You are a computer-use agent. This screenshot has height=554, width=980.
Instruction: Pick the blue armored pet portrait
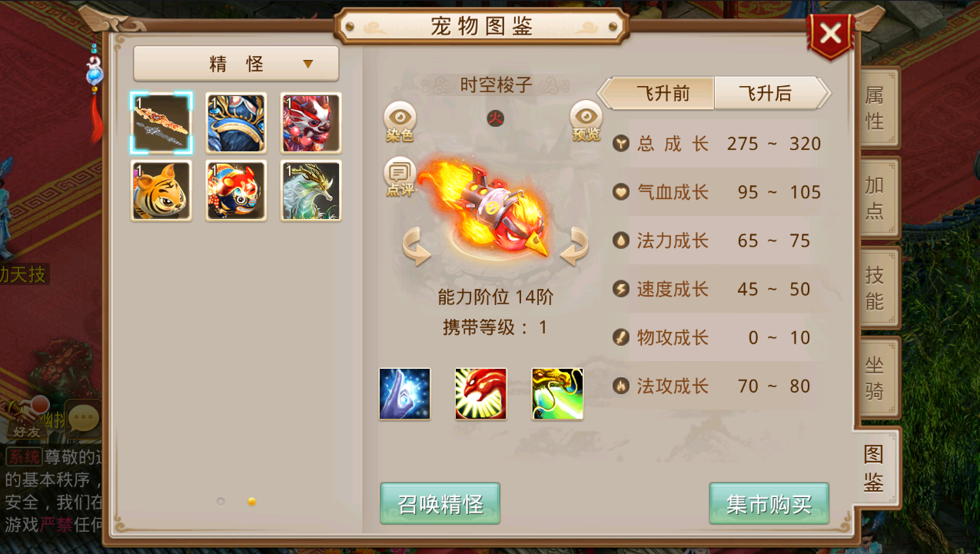236,124
